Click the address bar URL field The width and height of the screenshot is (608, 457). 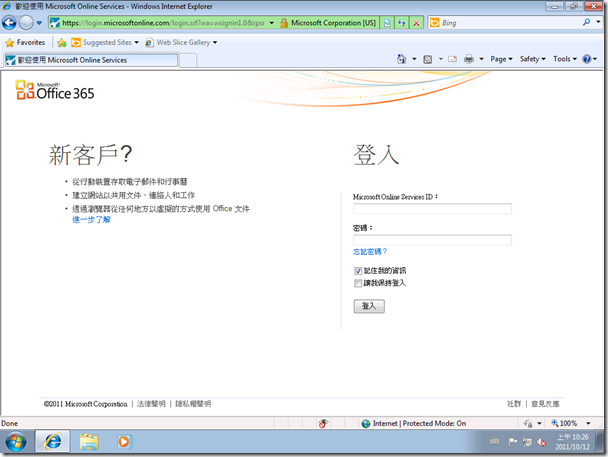pos(163,23)
